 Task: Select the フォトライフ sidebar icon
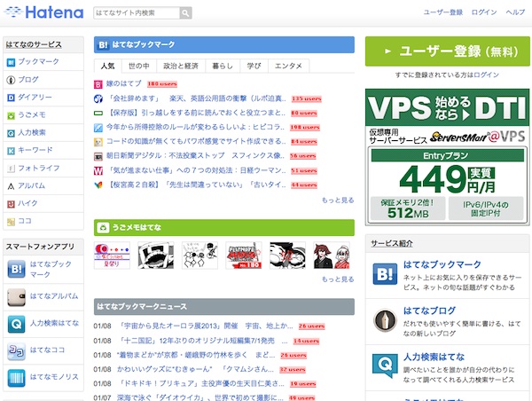pyautogui.click(x=11, y=169)
